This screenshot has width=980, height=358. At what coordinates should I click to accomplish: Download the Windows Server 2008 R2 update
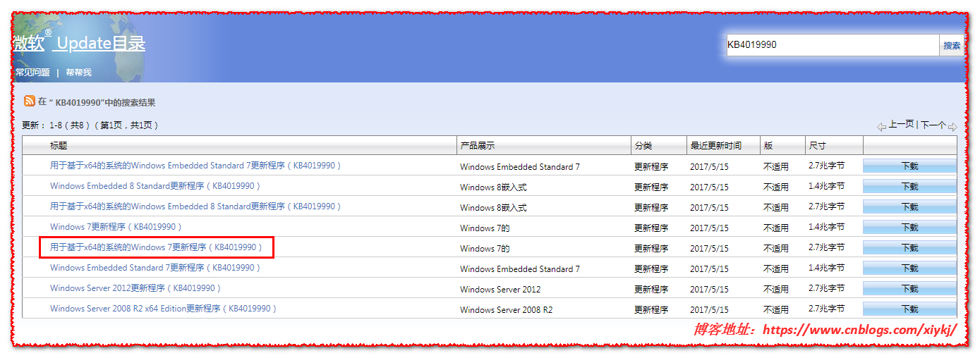909,309
